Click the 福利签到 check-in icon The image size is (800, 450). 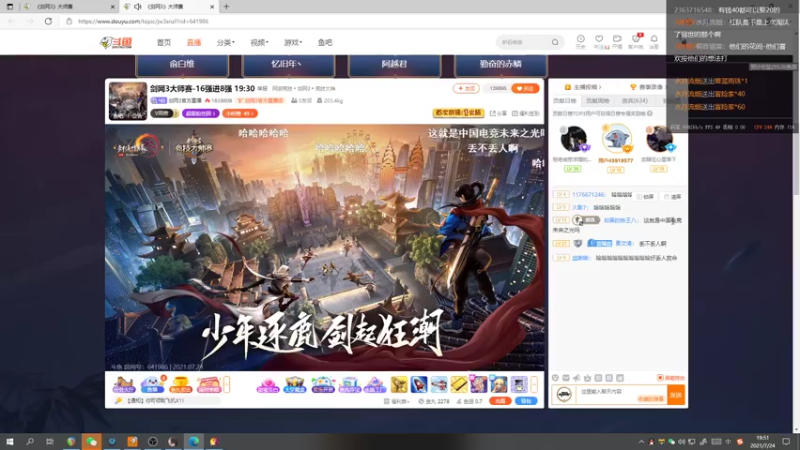(526, 113)
